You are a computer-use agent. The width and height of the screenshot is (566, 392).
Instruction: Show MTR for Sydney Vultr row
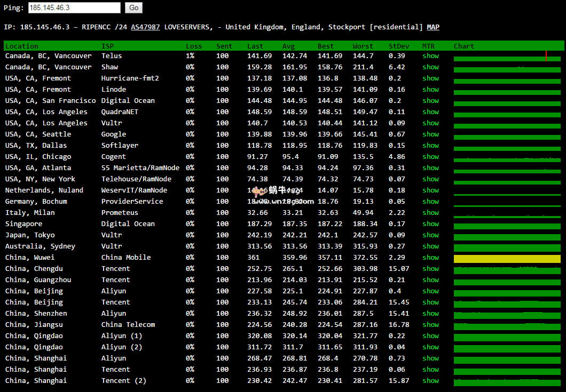pos(430,246)
